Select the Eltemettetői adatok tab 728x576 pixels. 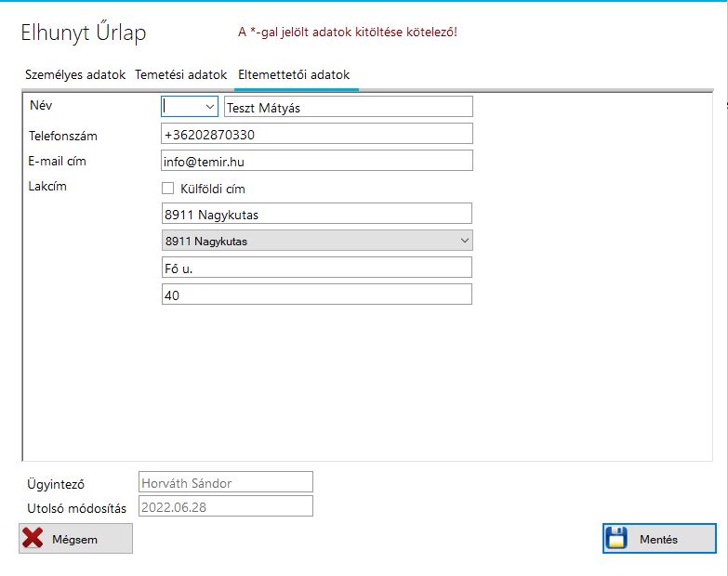[x=294, y=74]
